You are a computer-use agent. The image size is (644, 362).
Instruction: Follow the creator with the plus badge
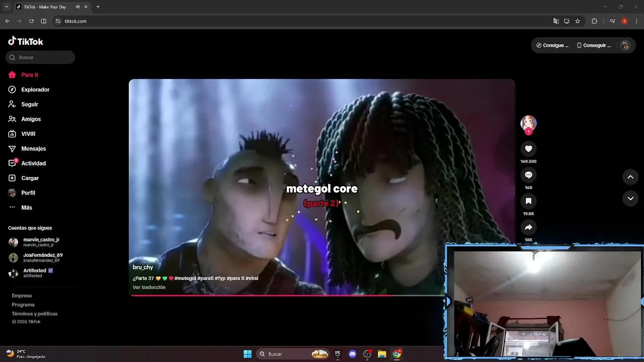528,132
